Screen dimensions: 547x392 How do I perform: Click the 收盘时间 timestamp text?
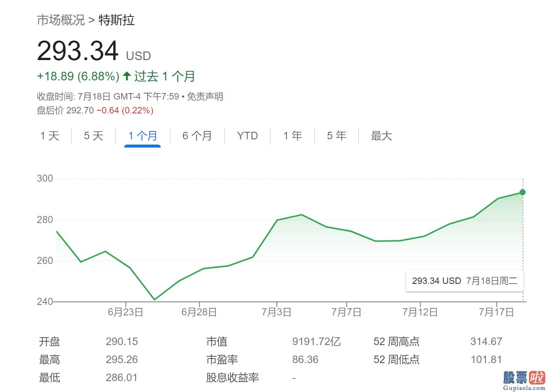tap(108, 96)
